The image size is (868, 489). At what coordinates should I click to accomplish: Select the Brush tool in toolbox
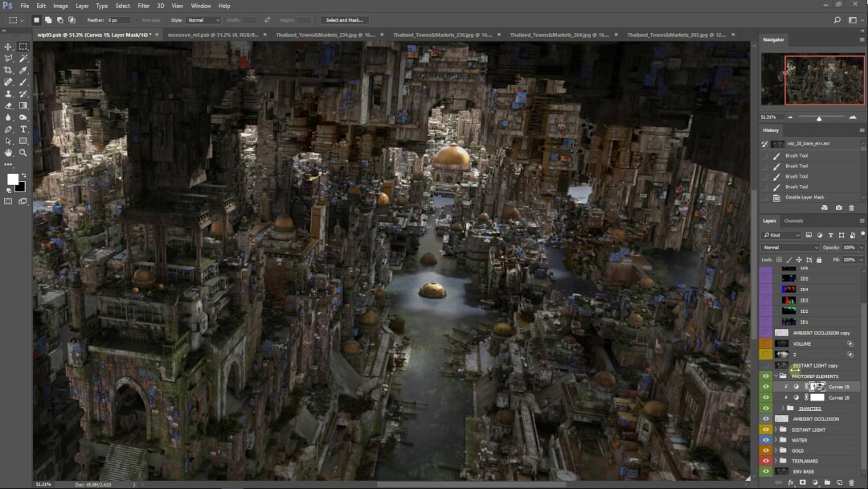[23, 82]
